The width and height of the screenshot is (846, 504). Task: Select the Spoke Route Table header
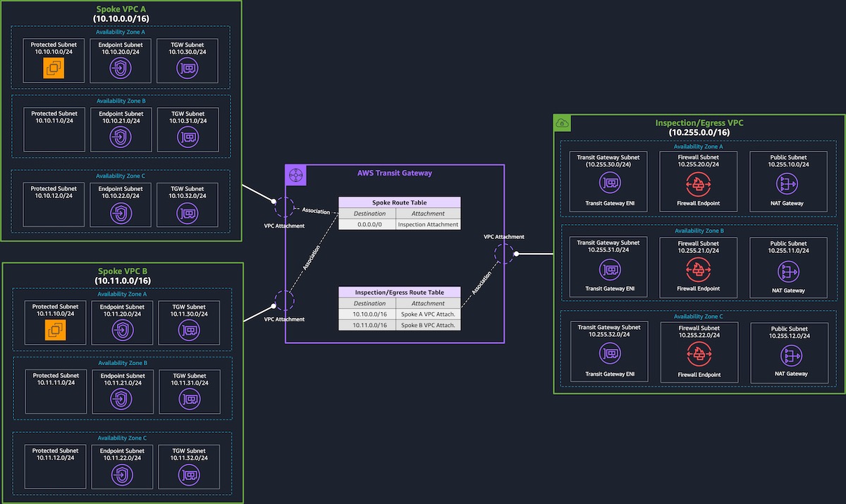click(399, 203)
